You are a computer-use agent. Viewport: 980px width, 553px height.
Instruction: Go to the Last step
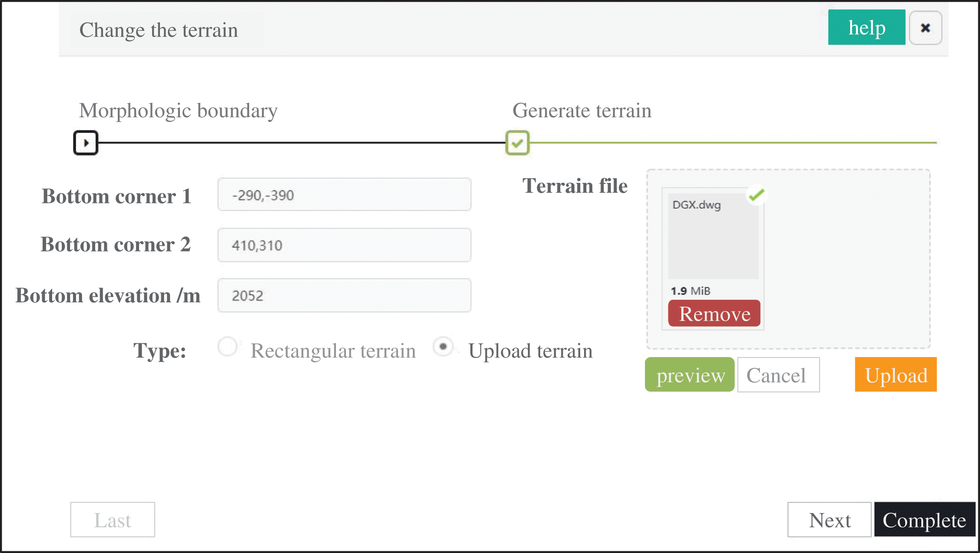(x=113, y=520)
